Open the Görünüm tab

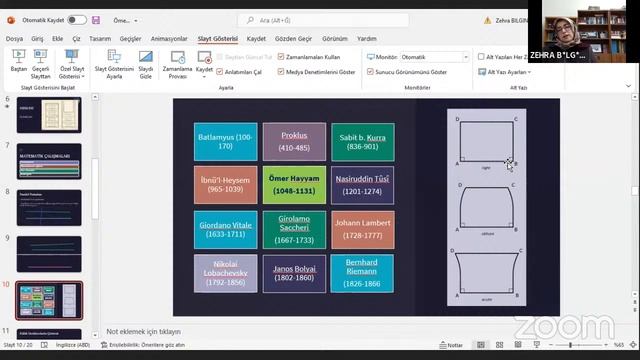(335, 39)
